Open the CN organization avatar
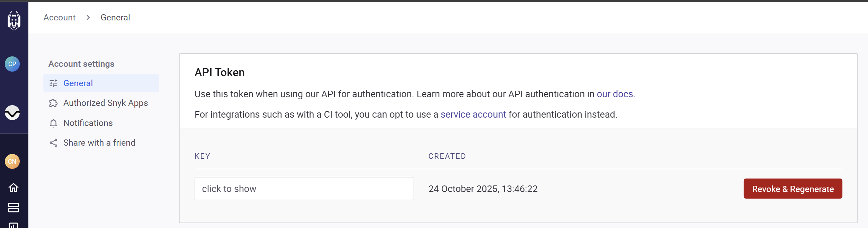Image resolution: width=868 pixels, height=228 pixels. pos(12,162)
